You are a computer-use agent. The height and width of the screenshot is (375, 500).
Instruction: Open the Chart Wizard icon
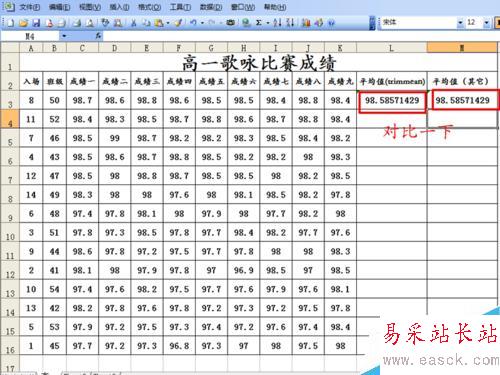point(306,23)
